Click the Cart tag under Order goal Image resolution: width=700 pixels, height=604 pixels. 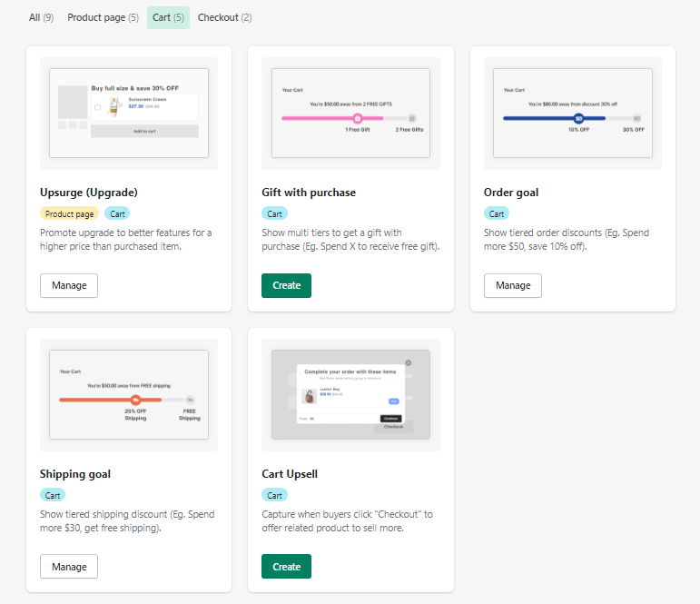point(497,213)
